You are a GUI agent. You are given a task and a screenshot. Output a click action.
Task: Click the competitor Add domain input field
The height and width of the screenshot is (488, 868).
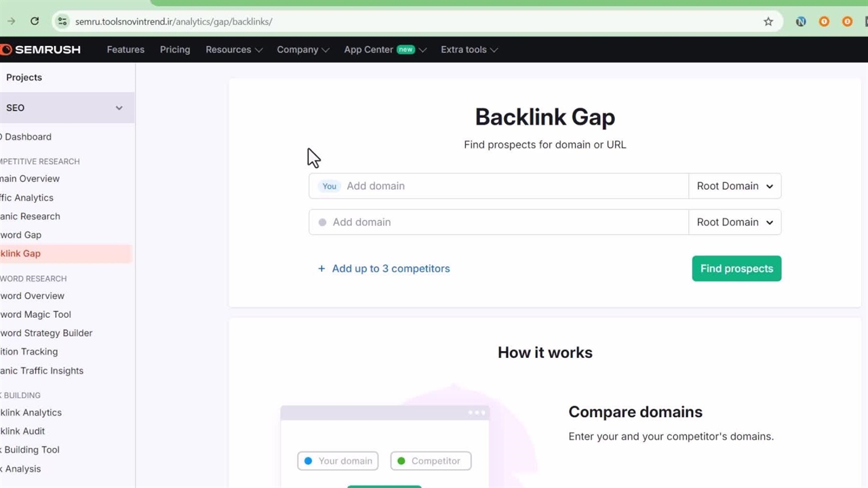498,222
